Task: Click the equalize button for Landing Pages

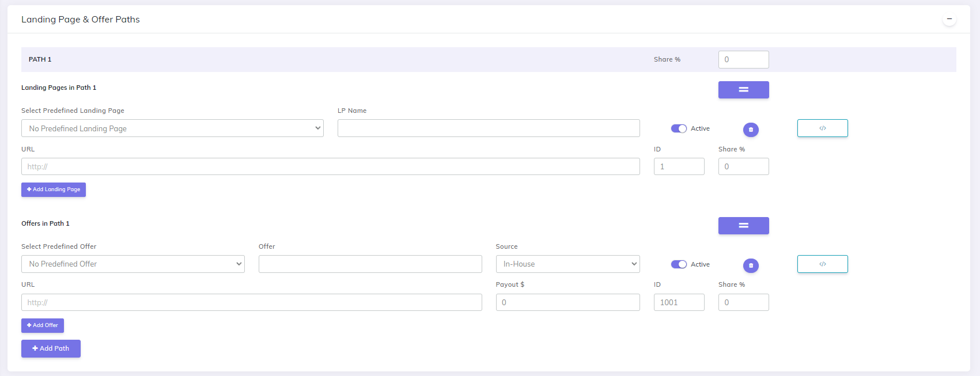Action: 743,90
